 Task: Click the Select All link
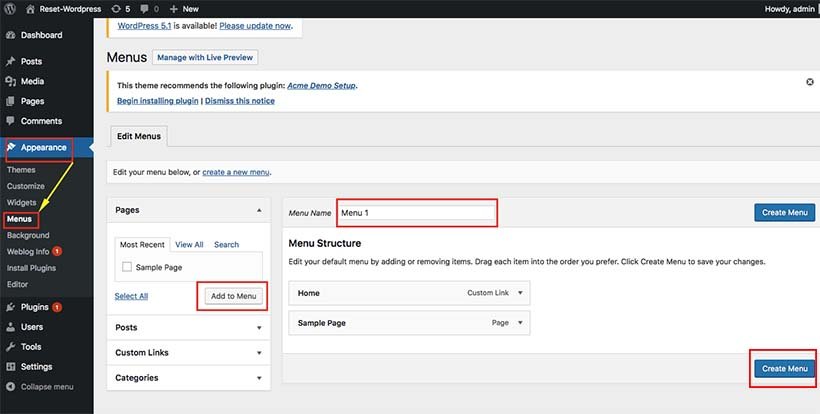131,296
